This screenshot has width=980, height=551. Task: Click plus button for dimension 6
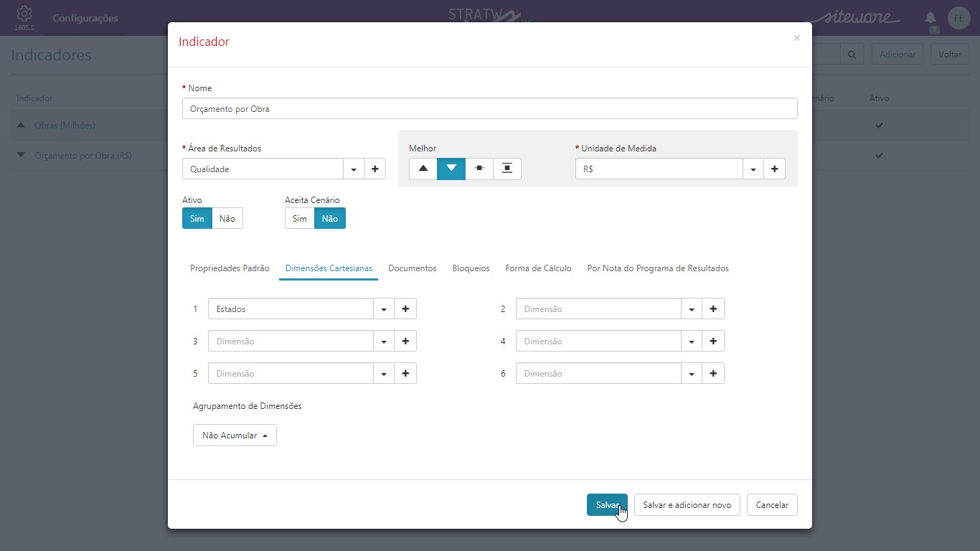(713, 374)
